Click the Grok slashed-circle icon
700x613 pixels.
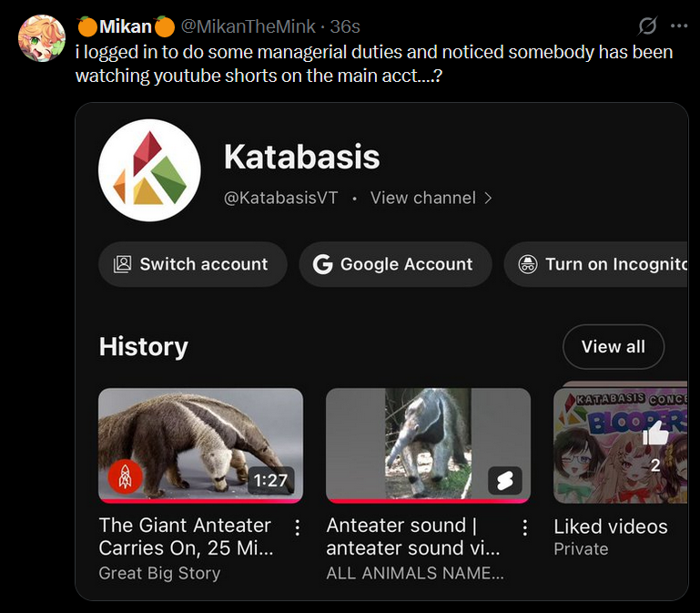coord(647,26)
